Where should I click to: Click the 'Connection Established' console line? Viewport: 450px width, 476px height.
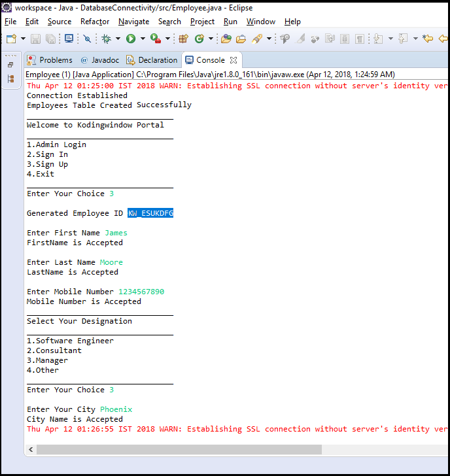[x=77, y=95]
